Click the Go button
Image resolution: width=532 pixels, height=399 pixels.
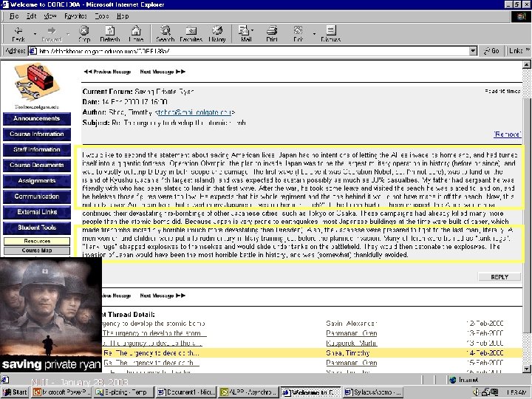(x=491, y=51)
